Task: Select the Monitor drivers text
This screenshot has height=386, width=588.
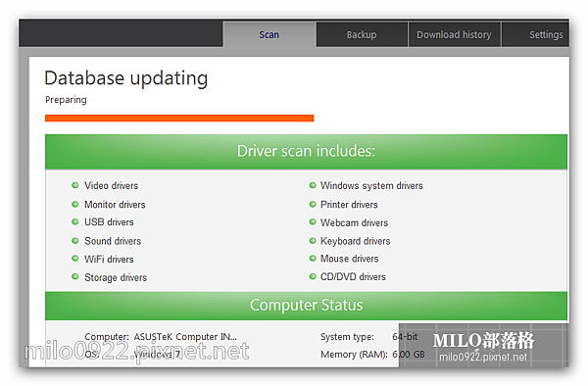Action: [x=115, y=205]
